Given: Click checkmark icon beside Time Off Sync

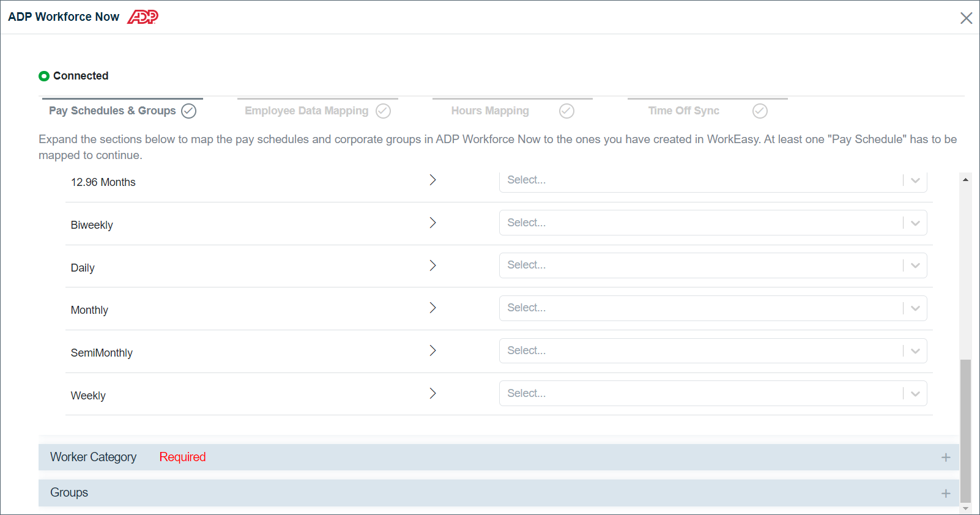Looking at the screenshot, I should [x=760, y=111].
